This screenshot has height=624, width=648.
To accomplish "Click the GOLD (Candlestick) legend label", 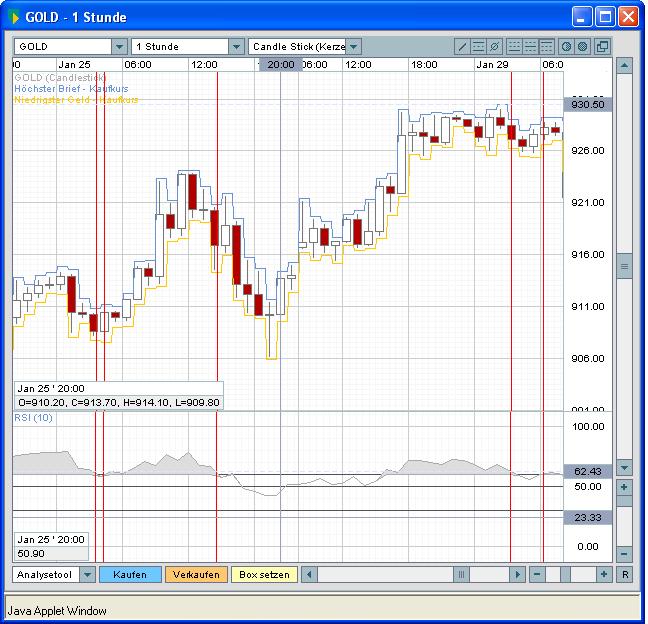I will click(60, 78).
